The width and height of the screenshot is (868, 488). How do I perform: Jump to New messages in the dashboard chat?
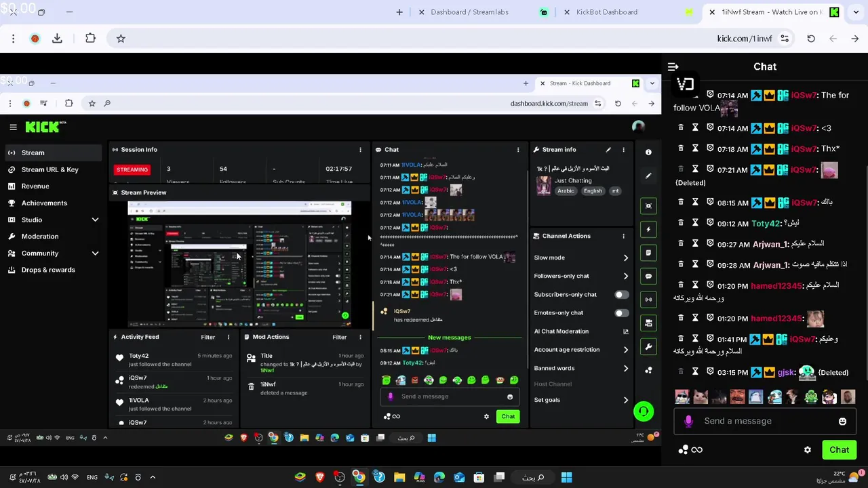pyautogui.click(x=449, y=338)
